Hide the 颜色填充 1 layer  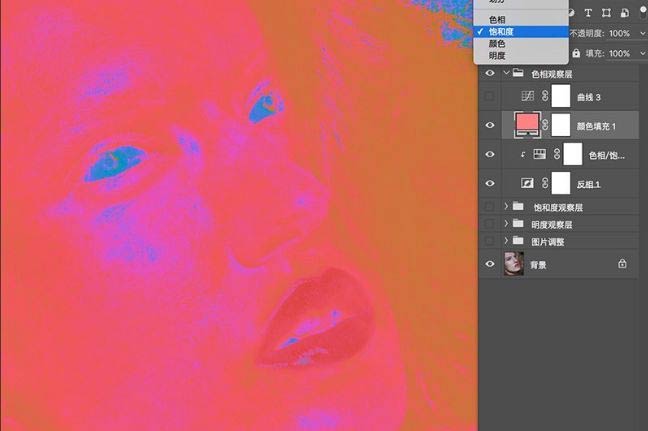tap(489, 125)
